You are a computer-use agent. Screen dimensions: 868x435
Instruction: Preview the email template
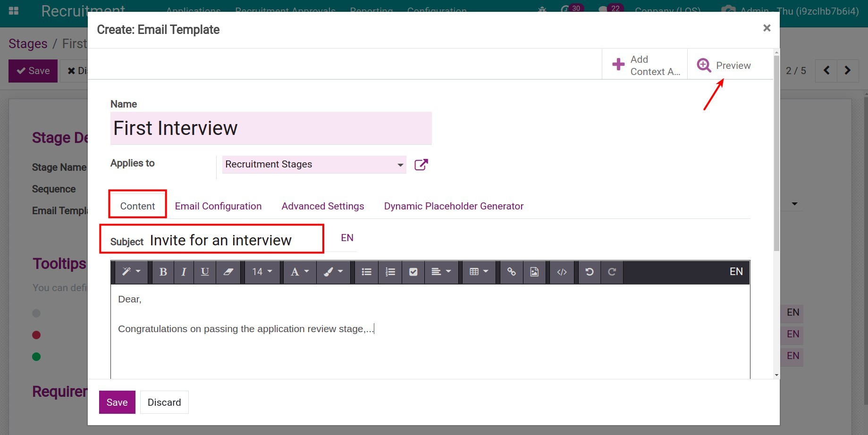click(x=724, y=65)
